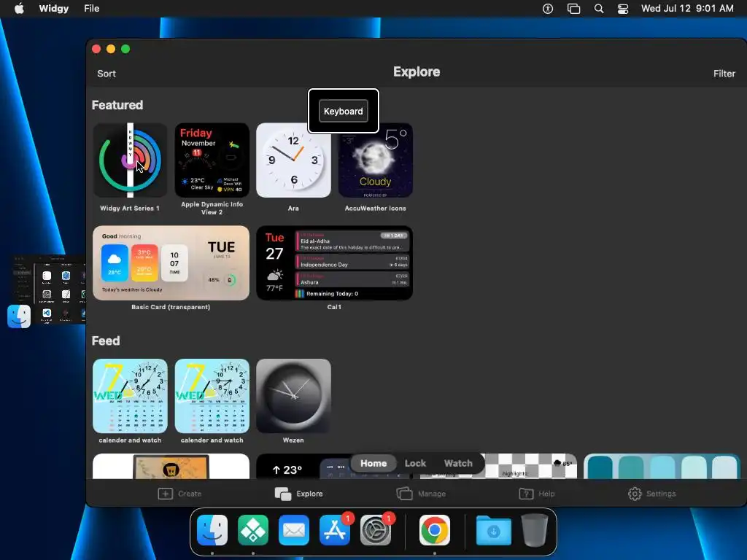The height and width of the screenshot is (560, 747).
Task: Open the Settings gear icon
Action: pyautogui.click(x=635, y=494)
